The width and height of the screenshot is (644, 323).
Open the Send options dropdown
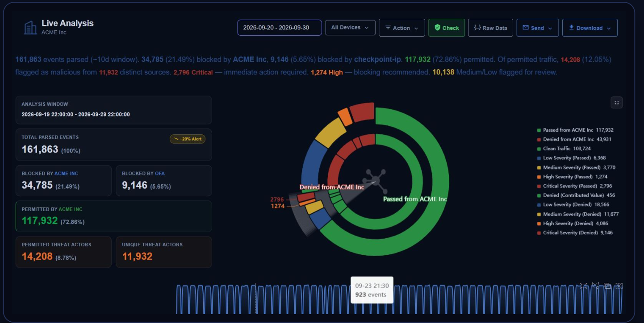tap(537, 28)
